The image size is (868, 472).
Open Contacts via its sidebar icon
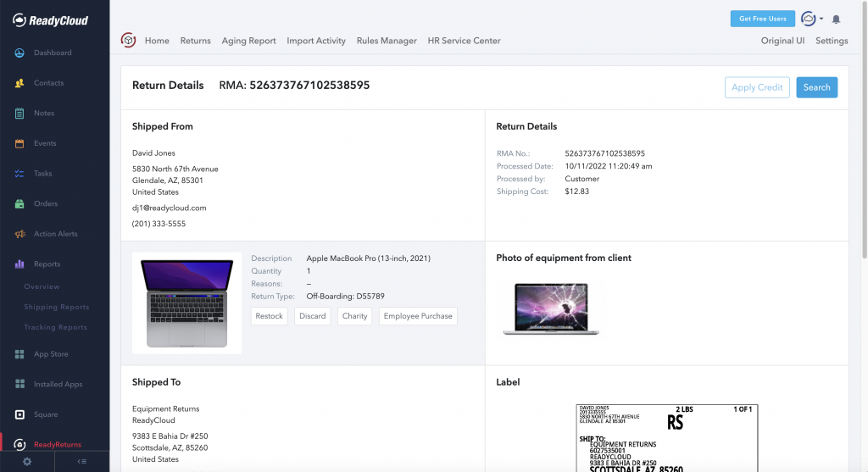[19, 83]
